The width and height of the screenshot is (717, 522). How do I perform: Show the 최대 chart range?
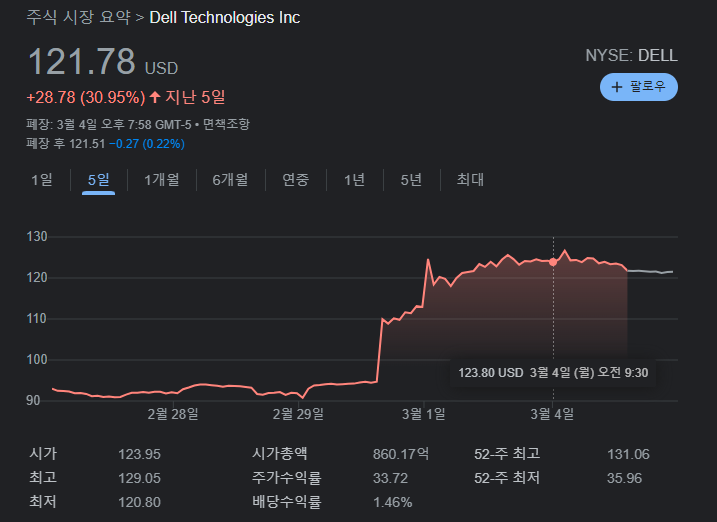pyautogui.click(x=470, y=180)
